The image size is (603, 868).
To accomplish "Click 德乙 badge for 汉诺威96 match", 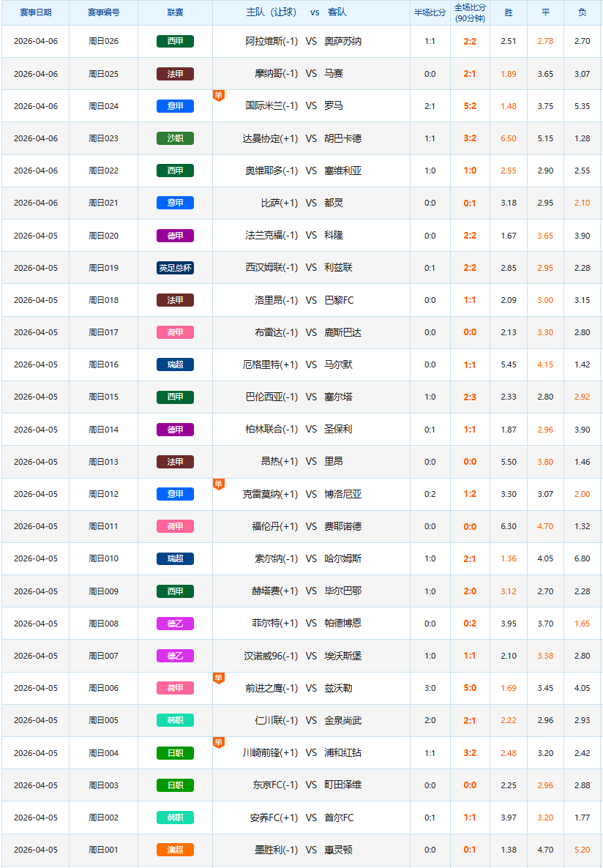I will pyautogui.click(x=175, y=656).
